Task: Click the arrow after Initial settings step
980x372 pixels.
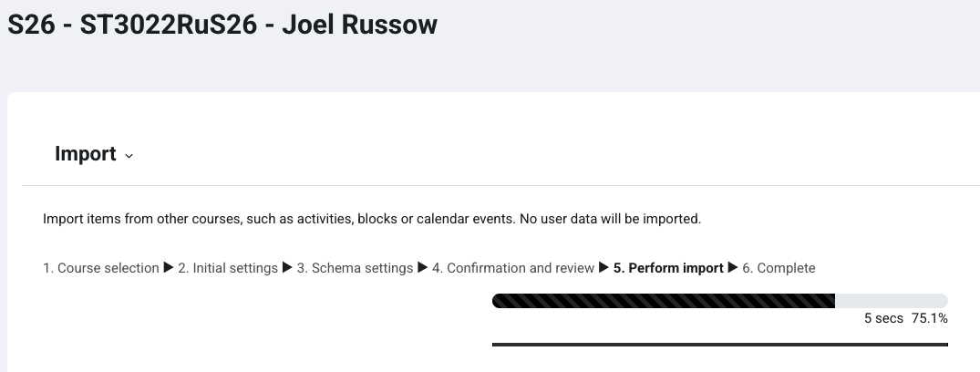Action: click(x=287, y=268)
